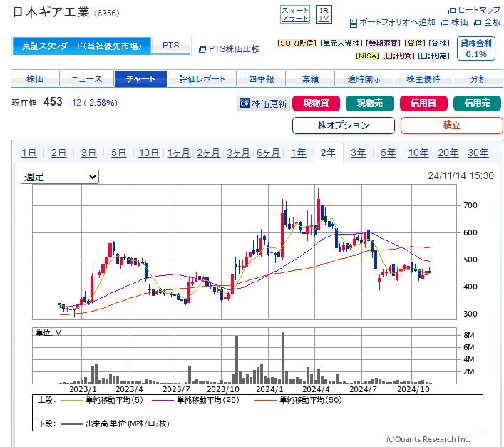This screenshot has width=504, height=447.
Task: Select the 東証スタンダード market tab
Action: [x=82, y=46]
